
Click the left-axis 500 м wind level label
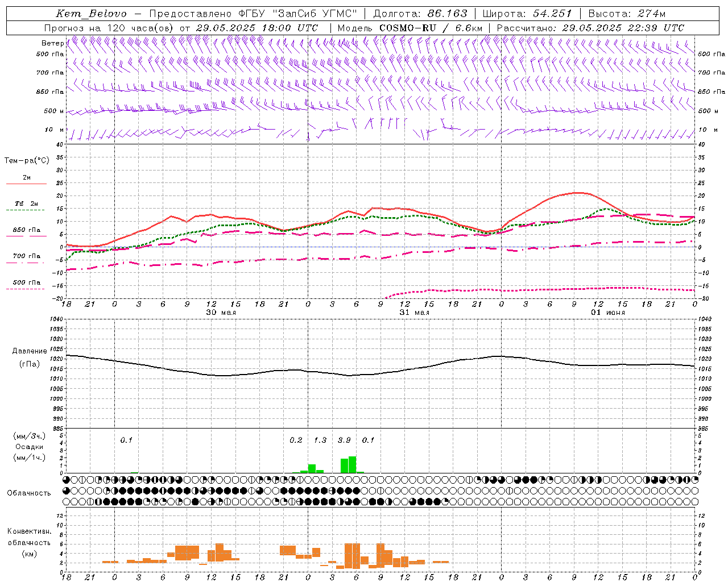click(x=54, y=111)
